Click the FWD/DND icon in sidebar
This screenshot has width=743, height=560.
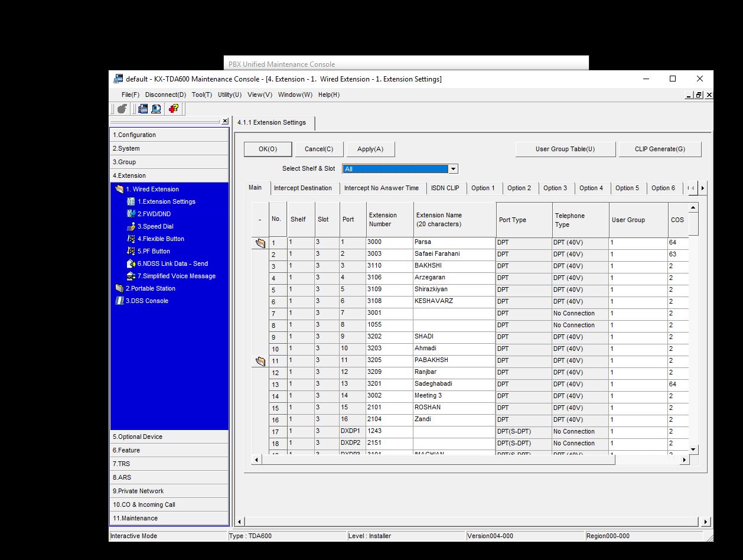(131, 214)
